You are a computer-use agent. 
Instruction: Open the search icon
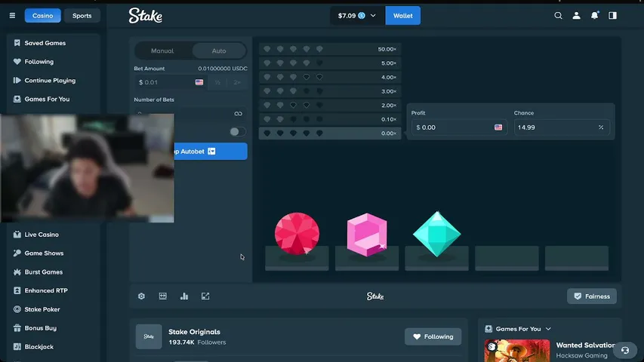[x=558, y=16]
